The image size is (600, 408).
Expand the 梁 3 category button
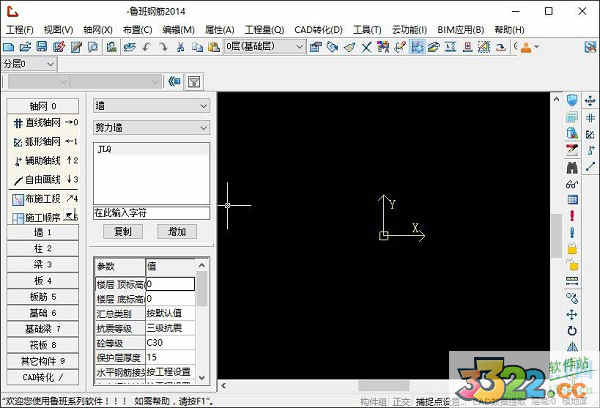(43, 264)
